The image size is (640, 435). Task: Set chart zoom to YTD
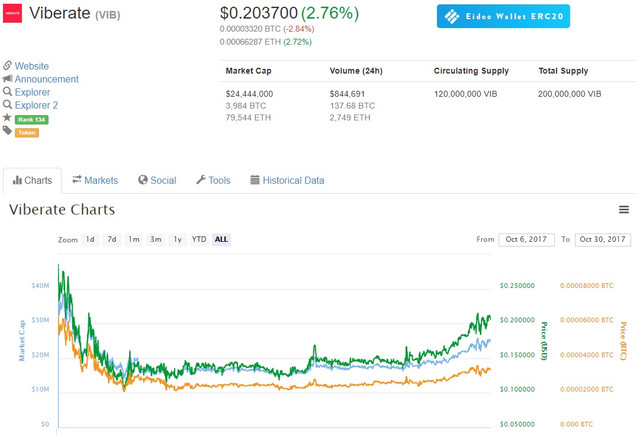(199, 240)
